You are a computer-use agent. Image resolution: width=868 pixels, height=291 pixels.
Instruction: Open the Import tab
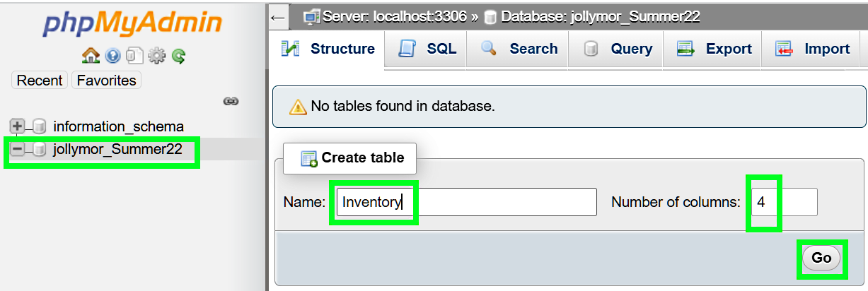(812, 49)
